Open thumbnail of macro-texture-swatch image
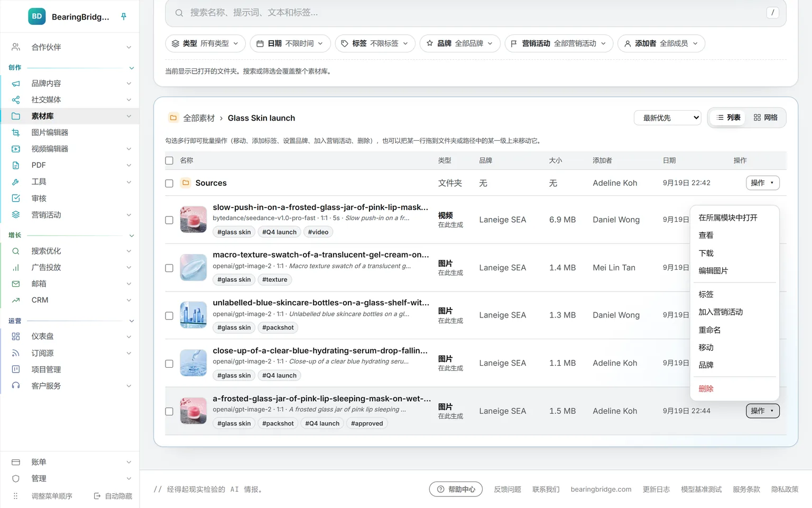 [193, 267]
